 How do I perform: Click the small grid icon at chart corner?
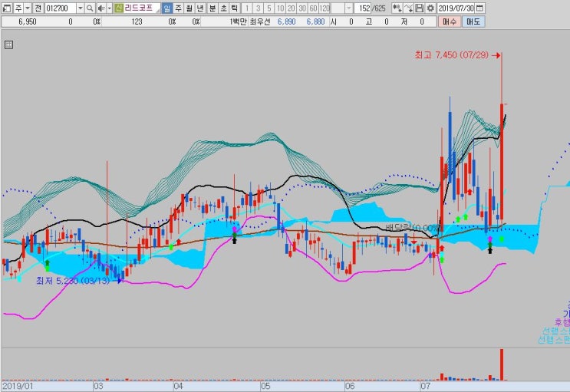8,44
